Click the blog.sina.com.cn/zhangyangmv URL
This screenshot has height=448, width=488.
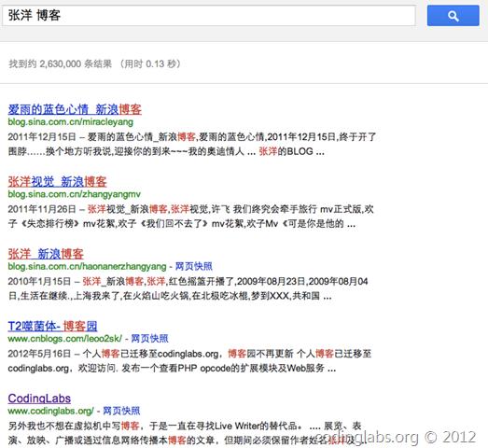pos(75,194)
